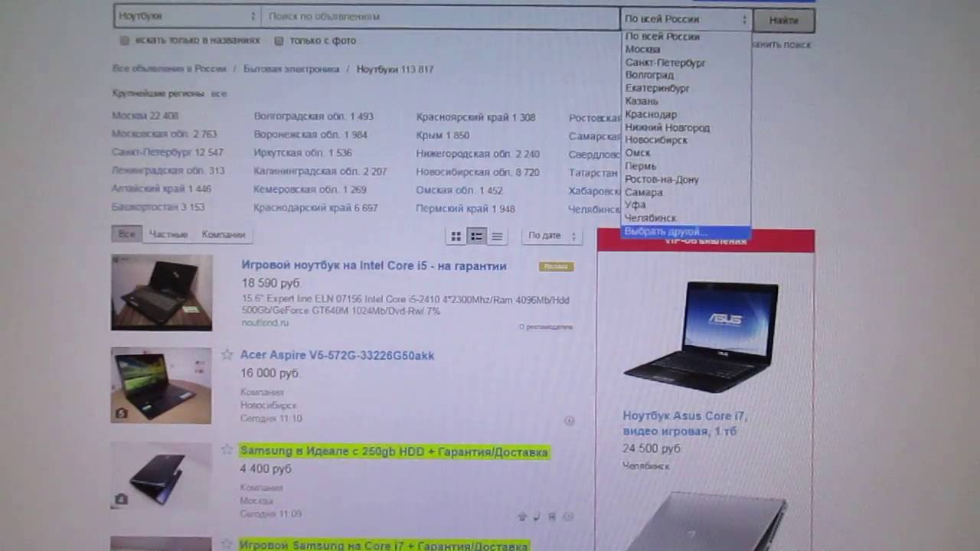
Task: Select Казань in region list
Action: click(641, 101)
